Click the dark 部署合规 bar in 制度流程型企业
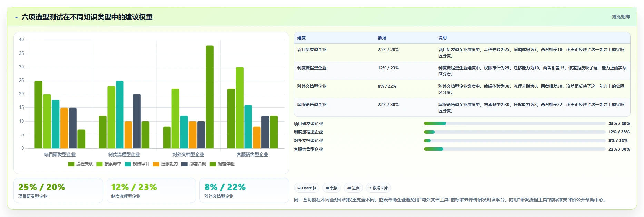This screenshot has height=217, width=644. (x=137, y=121)
